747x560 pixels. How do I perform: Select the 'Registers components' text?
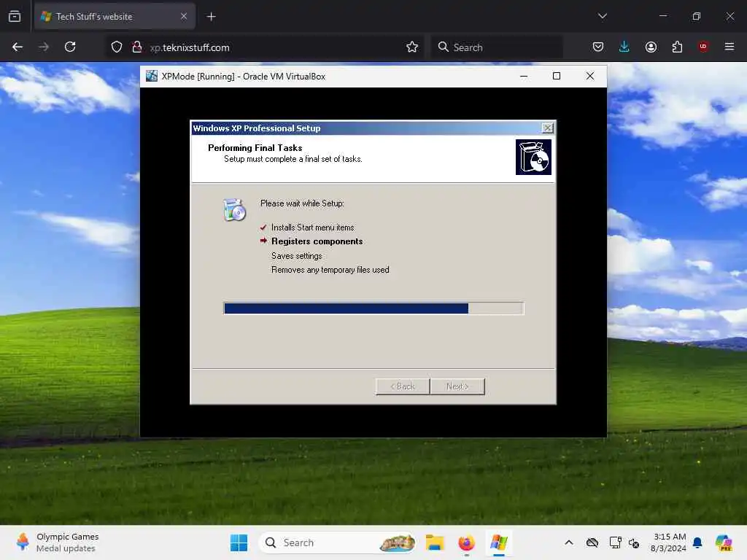[x=317, y=241]
